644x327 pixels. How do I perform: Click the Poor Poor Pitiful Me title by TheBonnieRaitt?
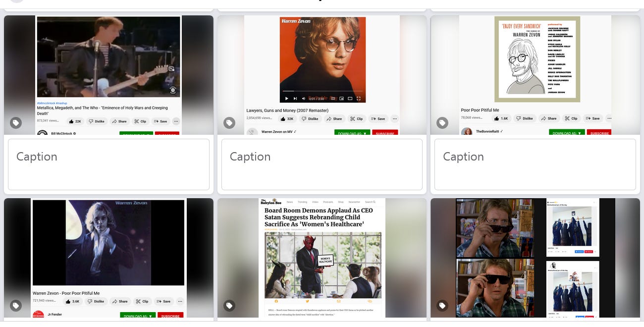tap(480, 110)
